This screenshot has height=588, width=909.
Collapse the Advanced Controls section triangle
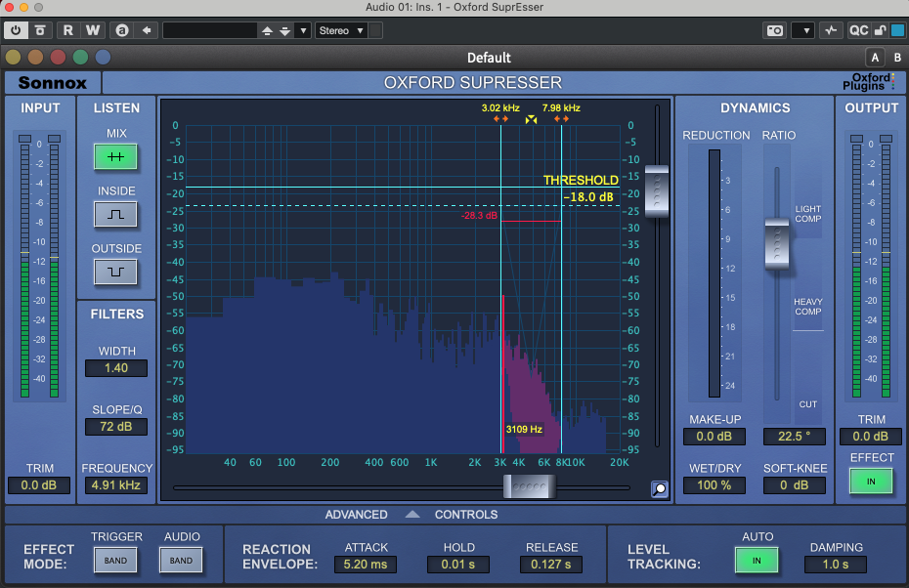411,515
